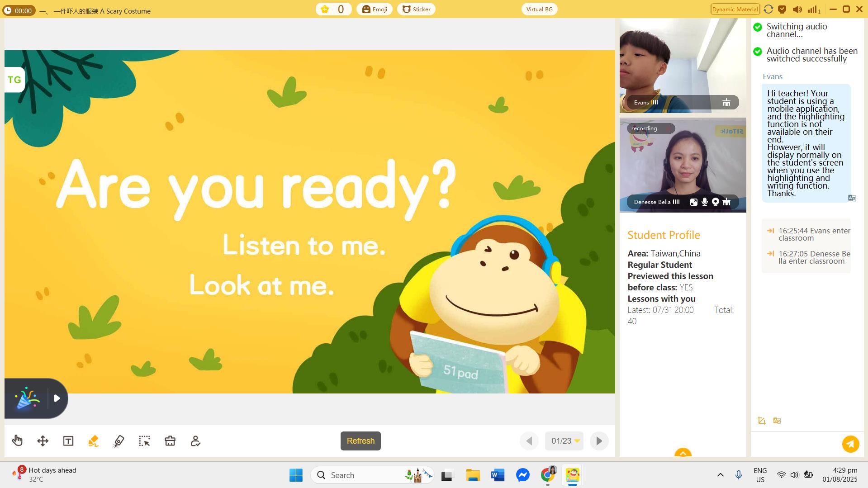Pick the dotted selection rectangle tool
The image size is (868, 488).
tap(144, 441)
